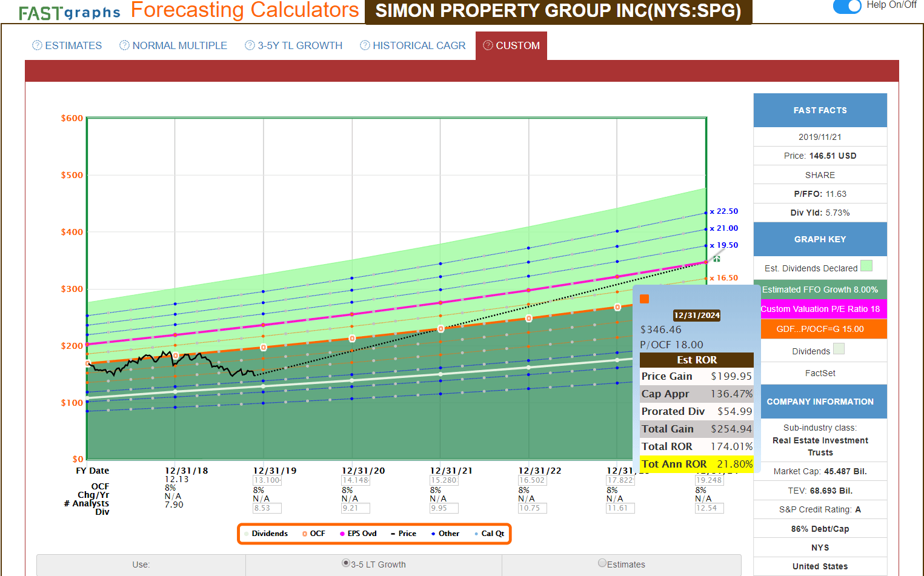Toggle Price series in chart legend
The image size is (924, 576).
point(404,534)
